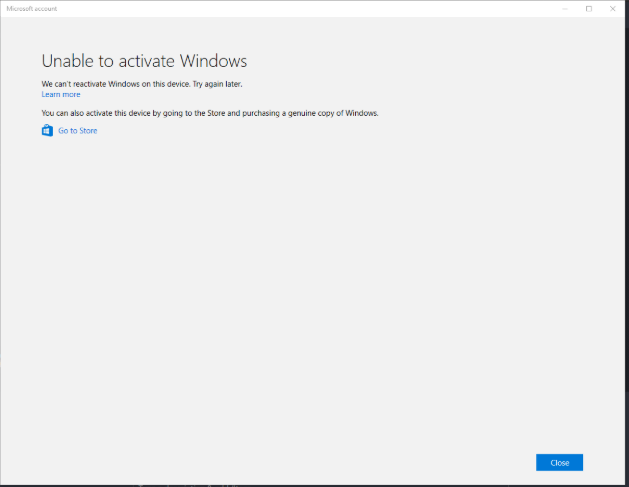629x487 pixels.
Task: Select the 'Unable to activate Windows' heading
Action: coord(144,61)
